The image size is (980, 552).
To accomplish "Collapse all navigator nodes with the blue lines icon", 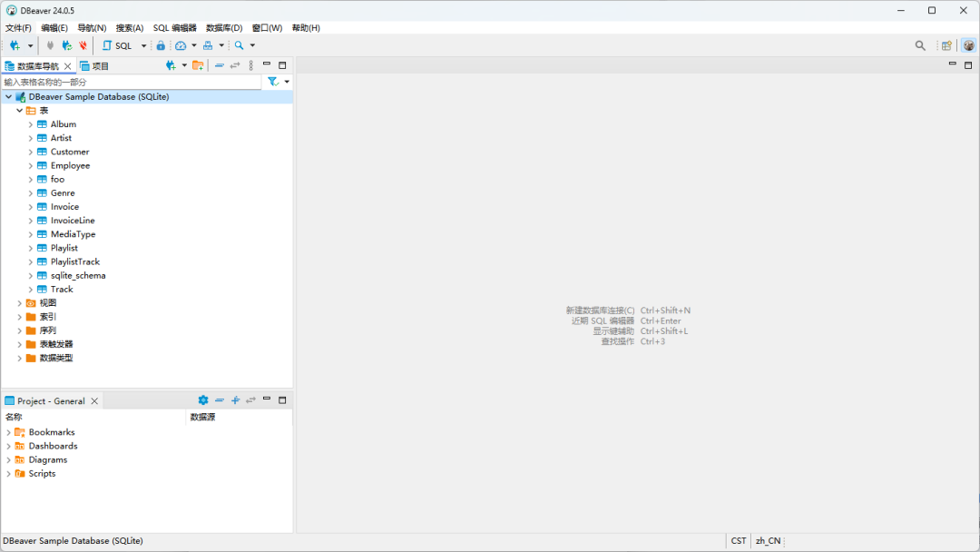I will pos(220,65).
